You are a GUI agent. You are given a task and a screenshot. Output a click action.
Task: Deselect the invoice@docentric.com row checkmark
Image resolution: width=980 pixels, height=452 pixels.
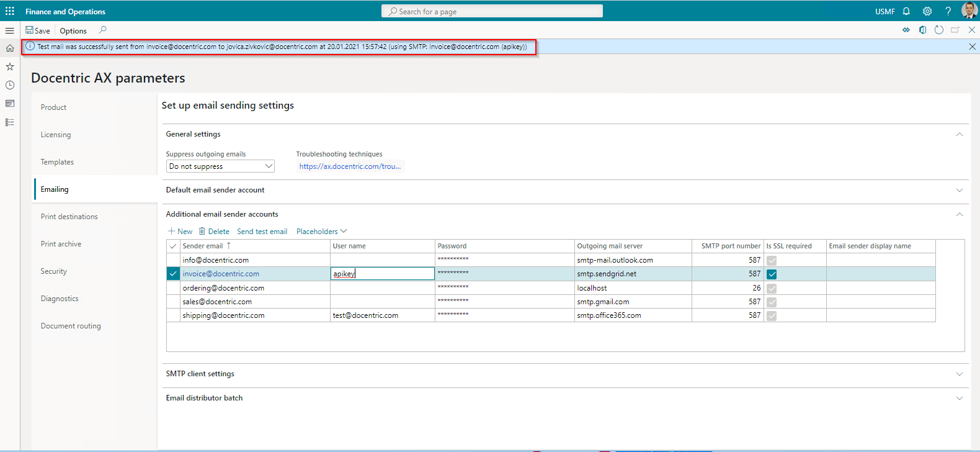173,274
